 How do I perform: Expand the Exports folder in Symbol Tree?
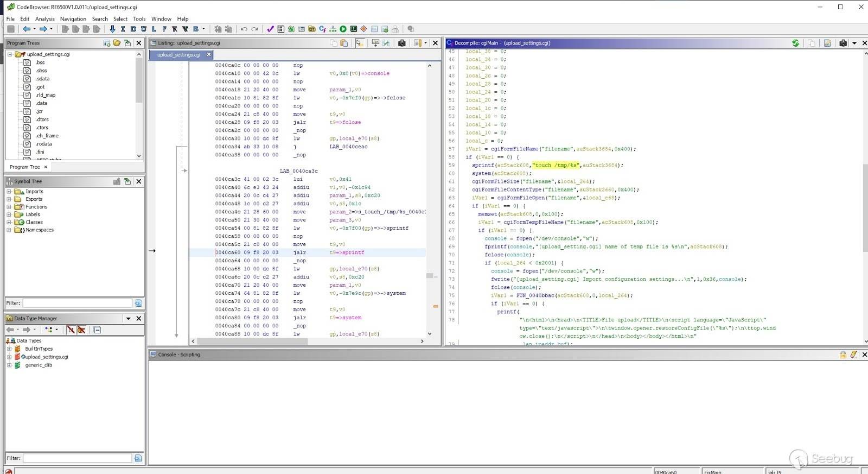[9, 199]
